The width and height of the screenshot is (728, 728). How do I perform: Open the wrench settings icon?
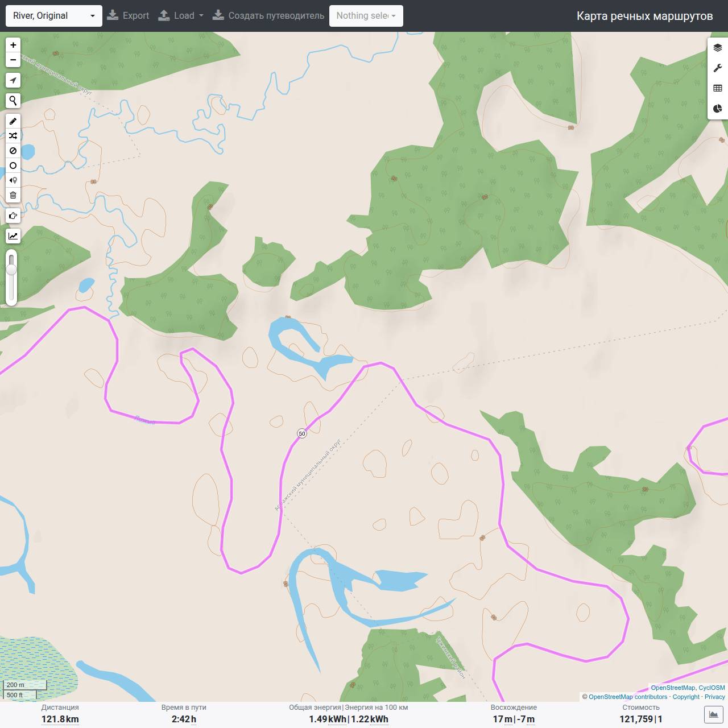coord(718,68)
